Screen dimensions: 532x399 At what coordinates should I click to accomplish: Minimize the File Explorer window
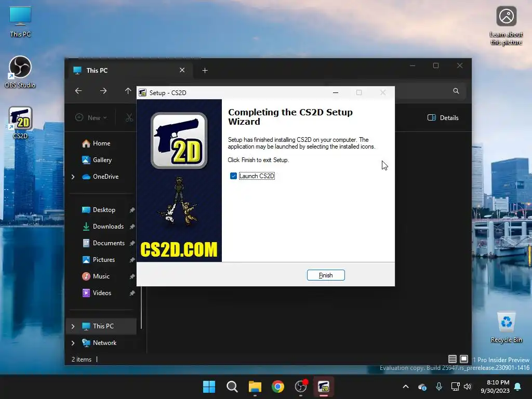[413, 65]
